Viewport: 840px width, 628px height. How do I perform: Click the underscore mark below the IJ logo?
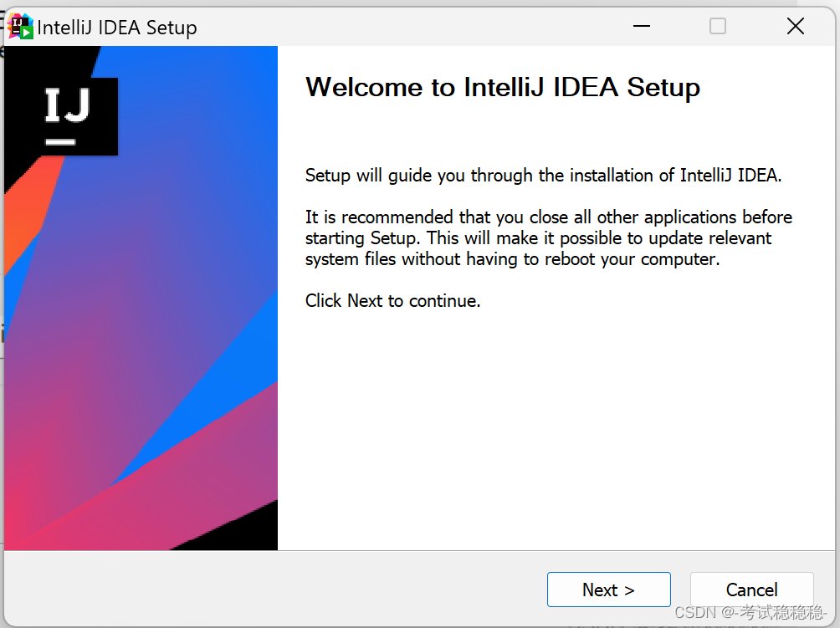[x=63, y=140]
